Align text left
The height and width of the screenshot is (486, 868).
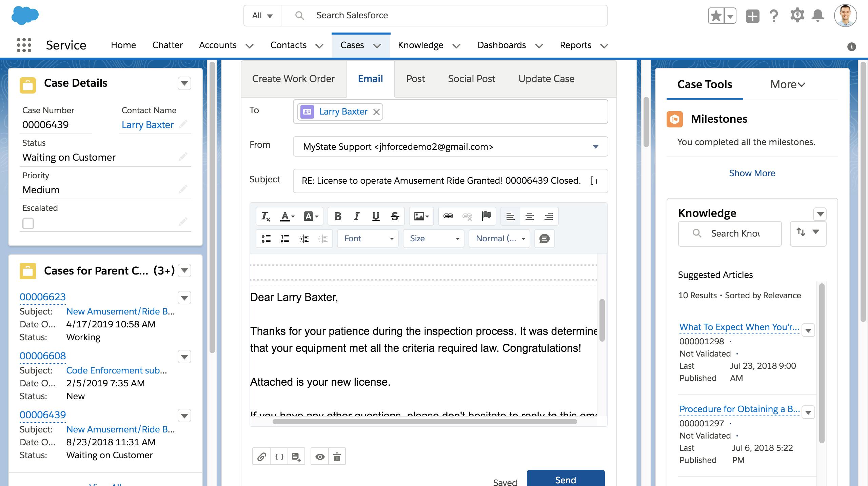511,216
